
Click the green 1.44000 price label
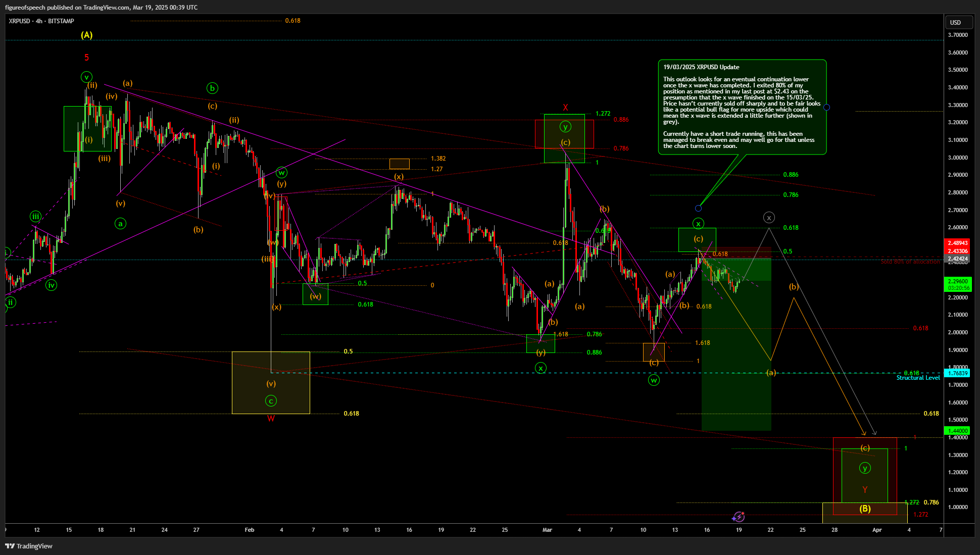[x=958, y=431]
